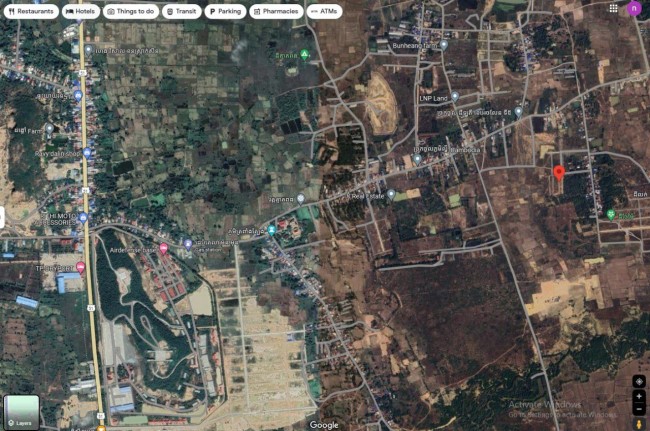Show Transit options on map
650x431 pixels.
pos(181,11)
